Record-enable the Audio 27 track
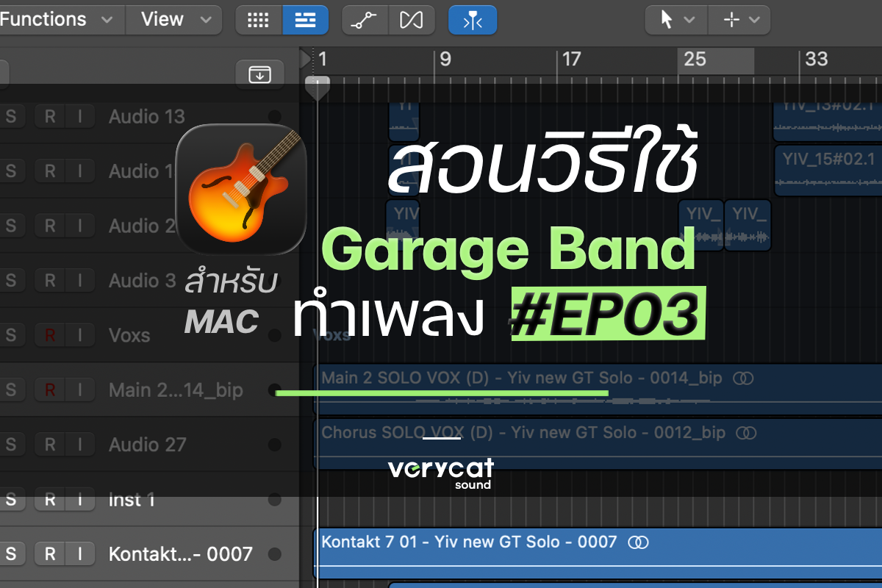 pos(50,445)
